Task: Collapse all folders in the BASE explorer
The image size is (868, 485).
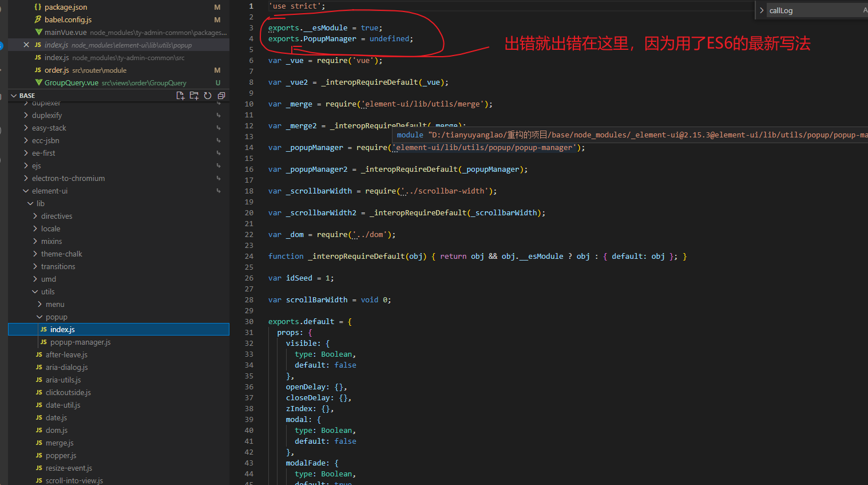Action: click(221, 96)
